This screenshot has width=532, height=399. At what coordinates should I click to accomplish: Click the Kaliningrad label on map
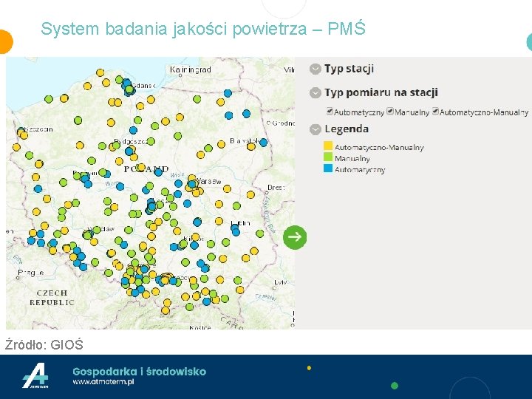[191, 69]
